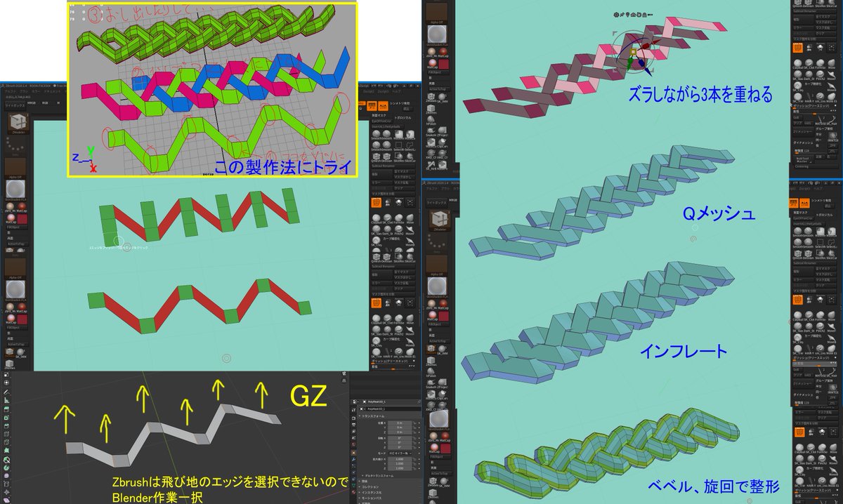The width and height of the screenshot is (843, 504).
Task: Expand モーションパス panel in Blender
Action: click(370, 498)
